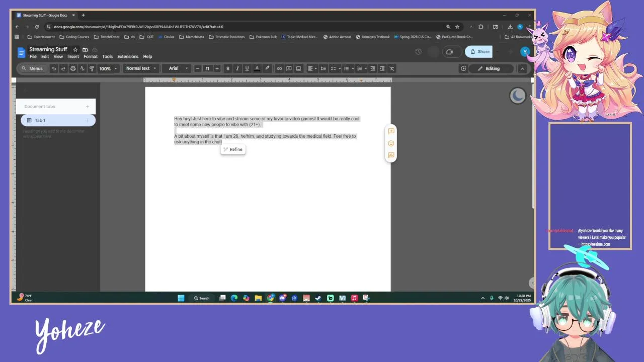Screen dimensions: 644x362
Task: Open the All Bookmarks folder
Action: 517,37
